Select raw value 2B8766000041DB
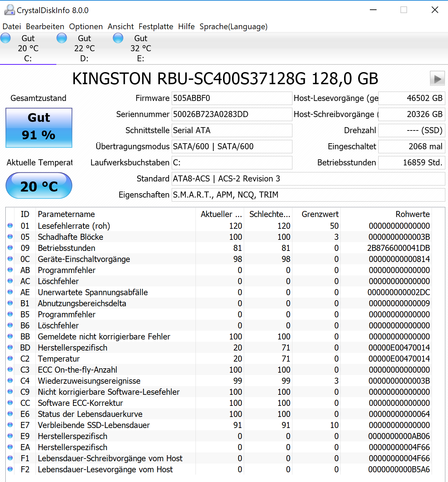The height and width of the screenshot is (482, 448). click(x=398, y=248)
